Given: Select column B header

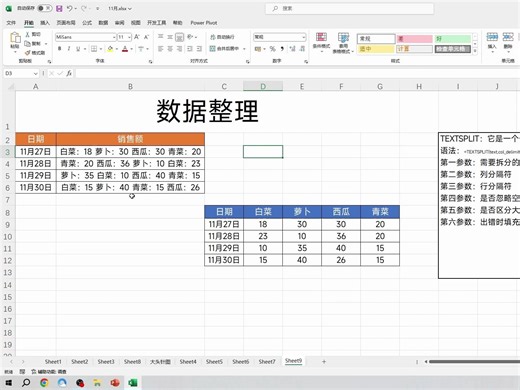Looking at the screenshot, I should pyautogui.click(x=130, y=87).
